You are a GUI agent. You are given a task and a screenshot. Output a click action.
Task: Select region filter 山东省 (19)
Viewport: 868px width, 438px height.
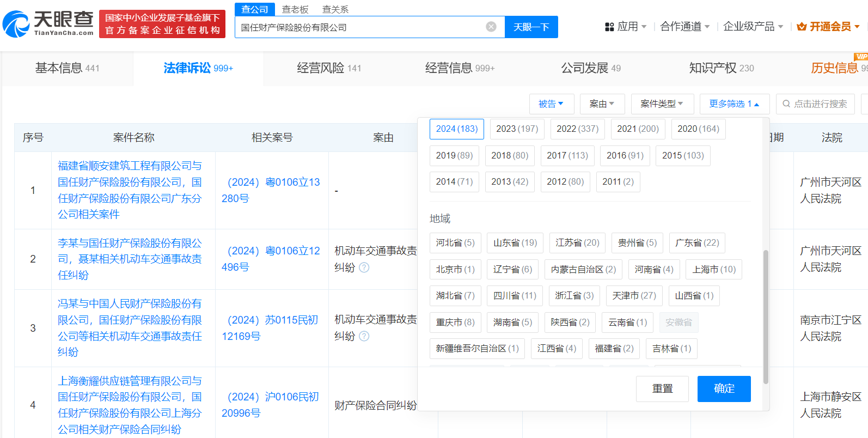(x=515, y=243)
